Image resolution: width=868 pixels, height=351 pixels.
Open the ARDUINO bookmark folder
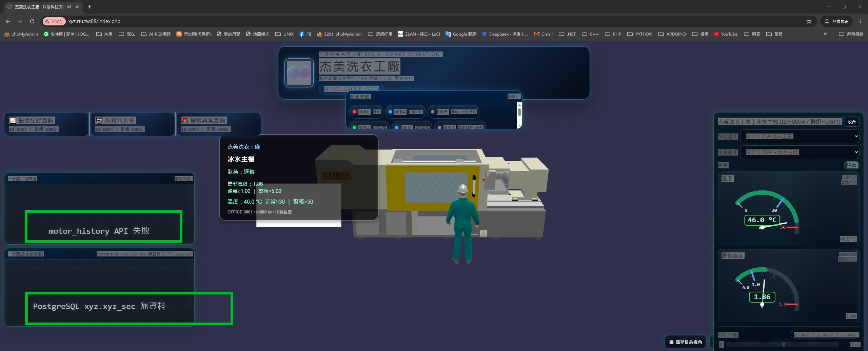pos(672,34)
